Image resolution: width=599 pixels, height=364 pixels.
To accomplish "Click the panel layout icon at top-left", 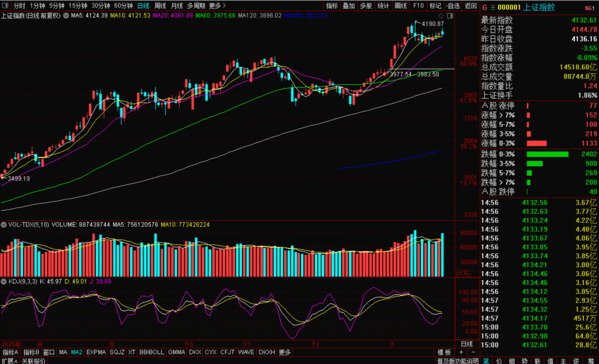I will (x=5, y=6).
